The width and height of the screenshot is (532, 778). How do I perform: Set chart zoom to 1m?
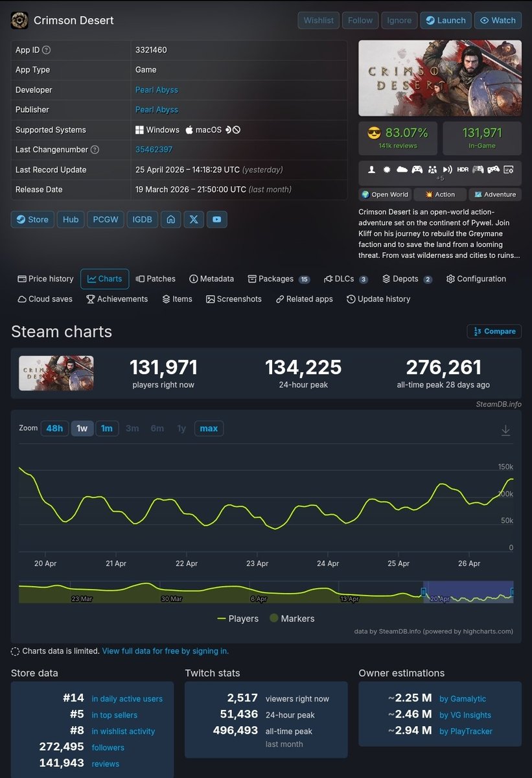(x=107, y=429)
